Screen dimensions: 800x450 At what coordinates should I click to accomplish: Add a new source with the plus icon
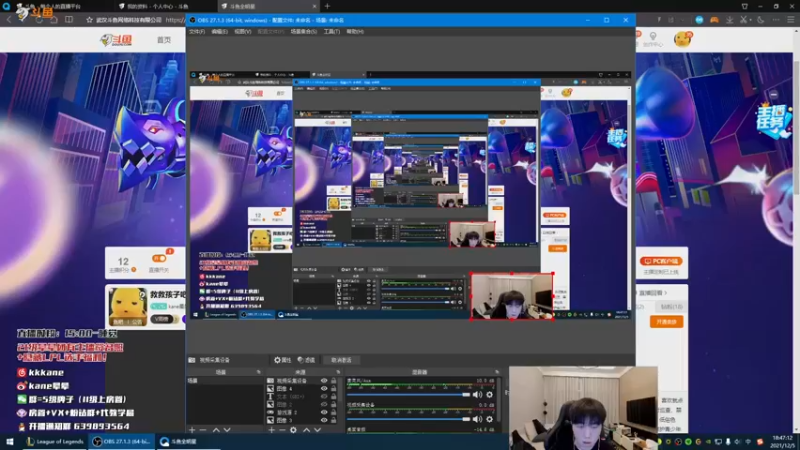tap(271, 430)
